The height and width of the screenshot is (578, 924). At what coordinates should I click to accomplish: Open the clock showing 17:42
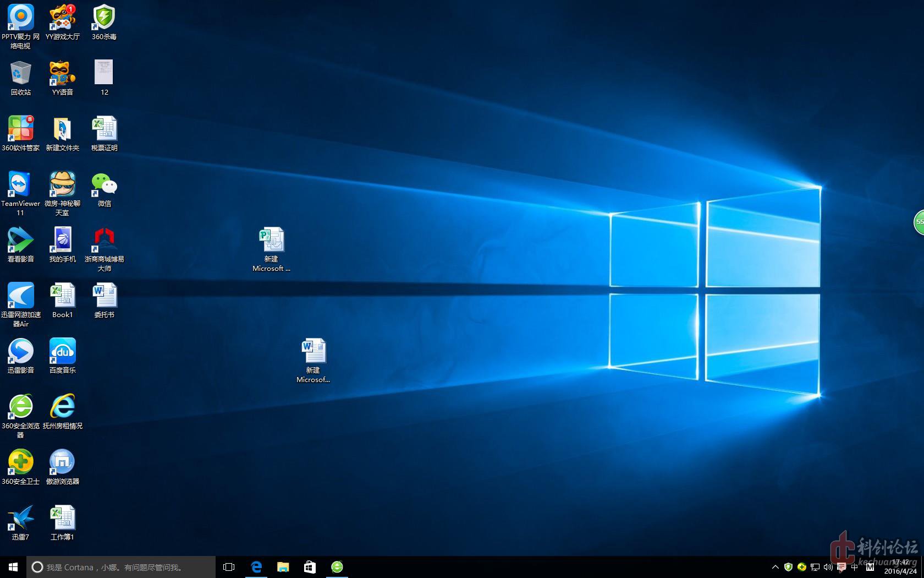coord(900,567)
